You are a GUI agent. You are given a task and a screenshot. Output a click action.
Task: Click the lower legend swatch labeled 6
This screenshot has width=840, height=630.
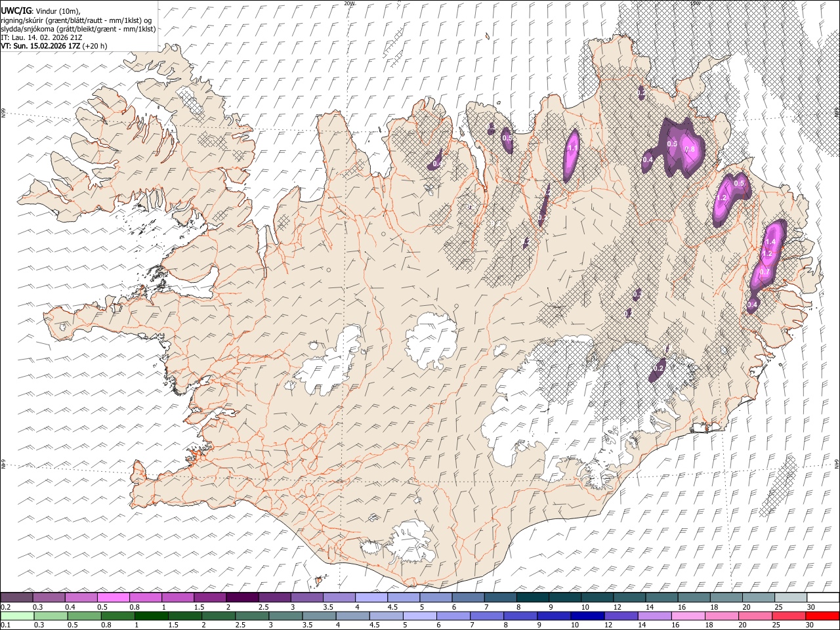tap(453, 616)
